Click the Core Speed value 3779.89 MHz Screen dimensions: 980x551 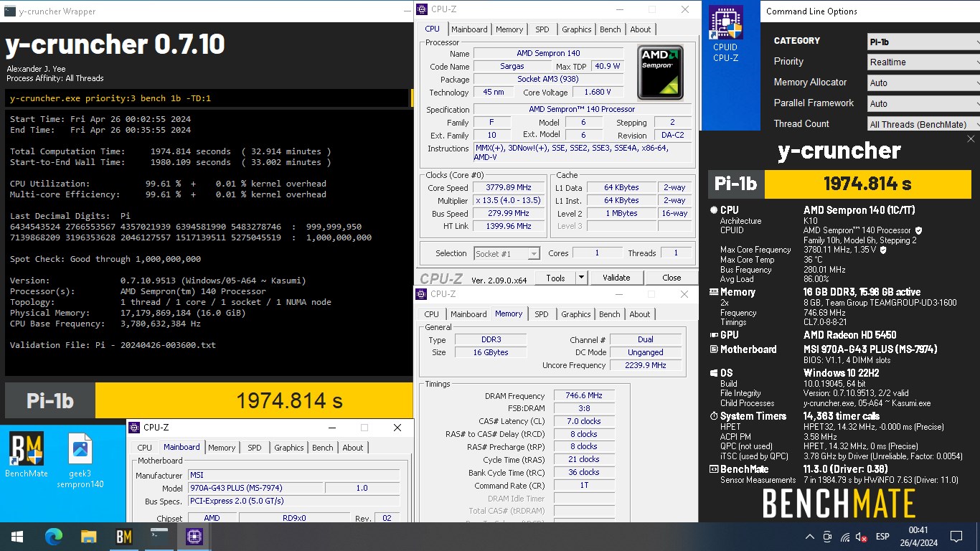pyautogui.click(x=508, y=188)
